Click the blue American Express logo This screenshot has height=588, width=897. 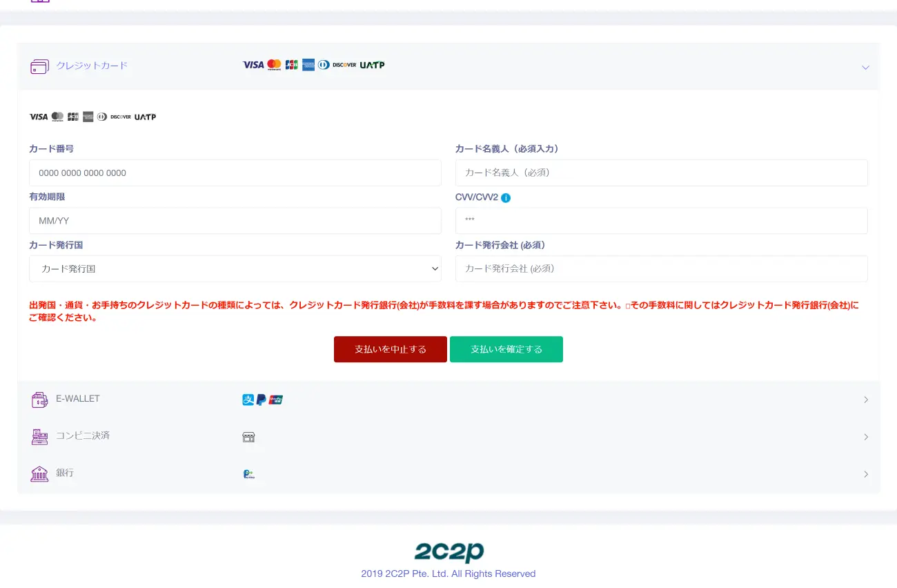pos(308,65)
